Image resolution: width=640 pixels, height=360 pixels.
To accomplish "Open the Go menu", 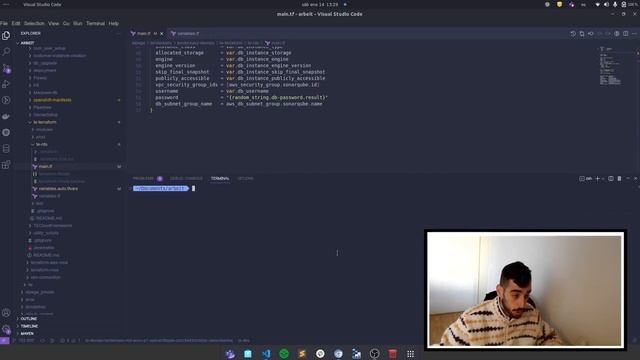I will pyautogui.click(x=66, y=23).
